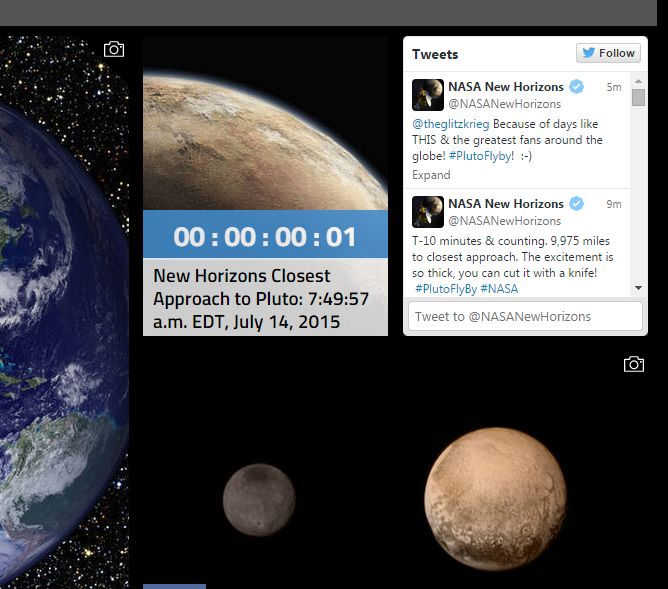Click the verified badge on the 5m tweet

pos(576,86)
